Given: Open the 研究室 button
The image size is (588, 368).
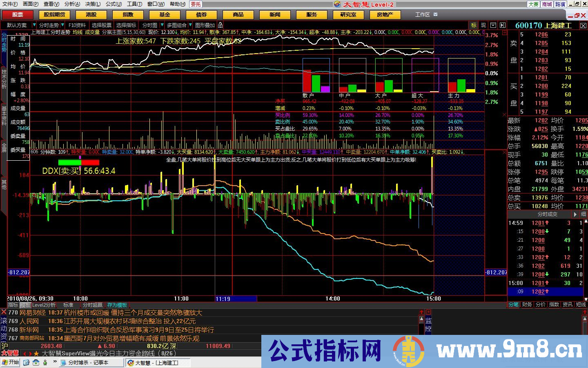Looking at the screenshot, I should click(348, 15).
